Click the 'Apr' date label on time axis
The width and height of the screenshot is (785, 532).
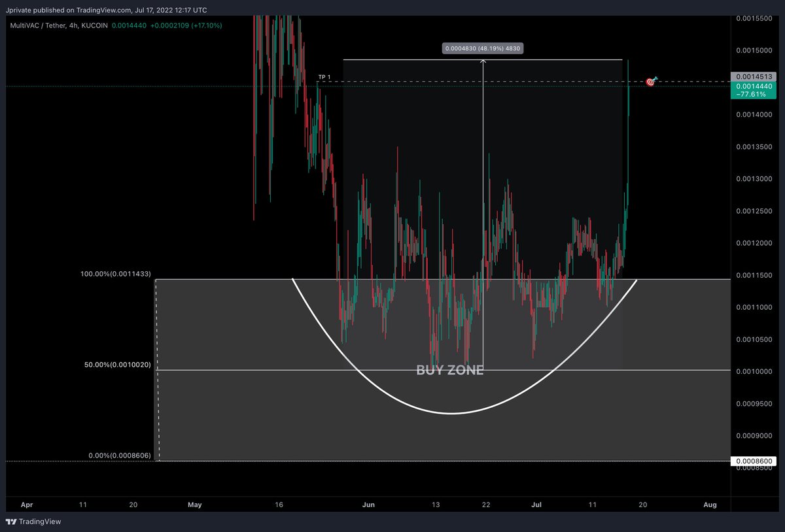coord(27,505)
